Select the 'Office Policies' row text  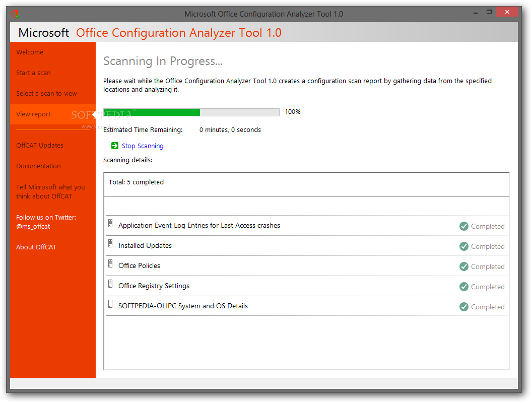[139, 265]
